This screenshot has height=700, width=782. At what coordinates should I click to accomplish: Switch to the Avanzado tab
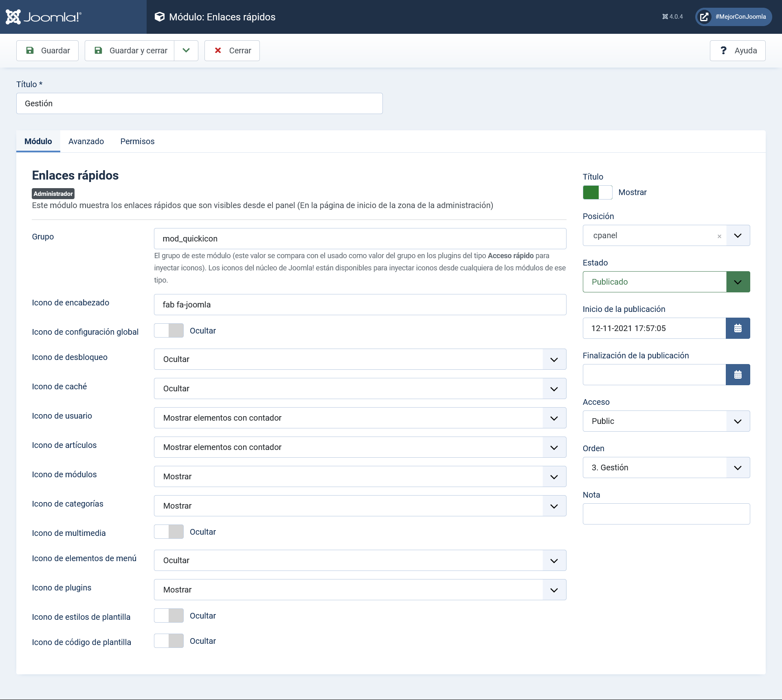pos(86,141)
